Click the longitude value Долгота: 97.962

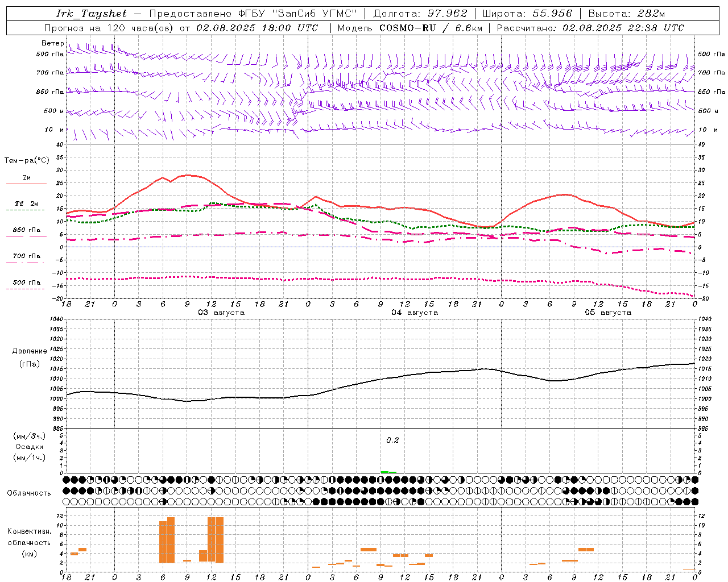coord(420,14)
